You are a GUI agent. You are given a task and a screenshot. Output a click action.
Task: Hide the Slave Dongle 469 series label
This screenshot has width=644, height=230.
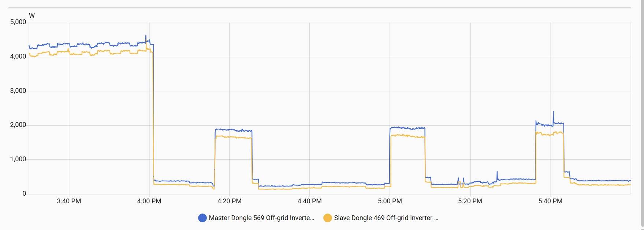[386, 218]
